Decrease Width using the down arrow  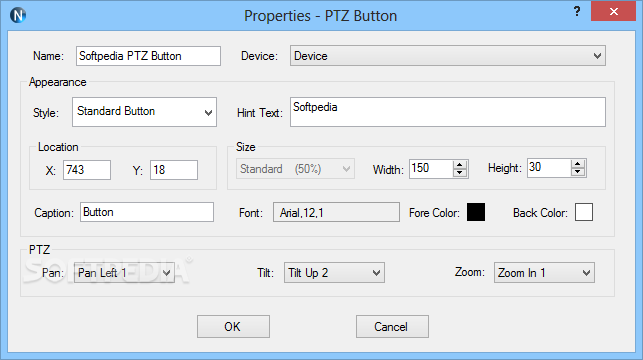tap(460, 173)
